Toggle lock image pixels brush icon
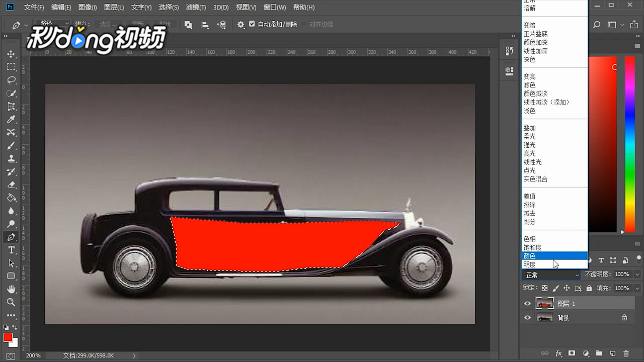The height and width of the screenshot is (362, 644). [555, 288]
